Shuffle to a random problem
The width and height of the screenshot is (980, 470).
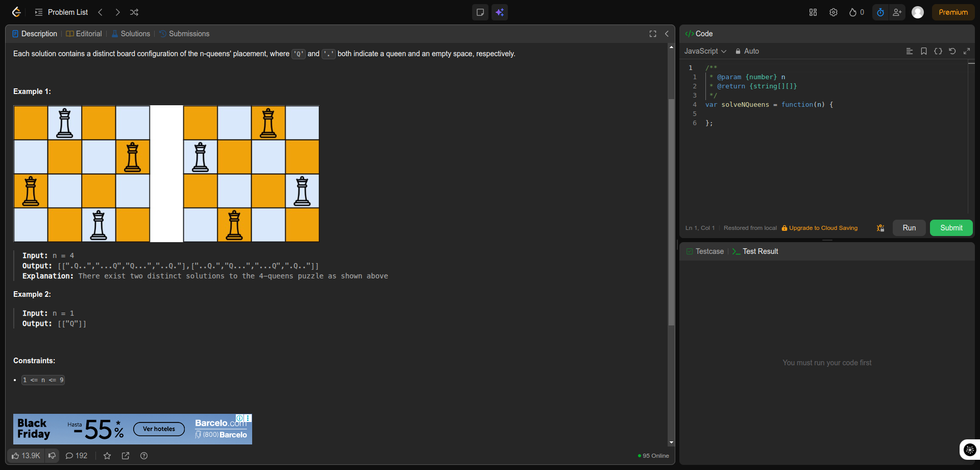[x=134, y=12]
